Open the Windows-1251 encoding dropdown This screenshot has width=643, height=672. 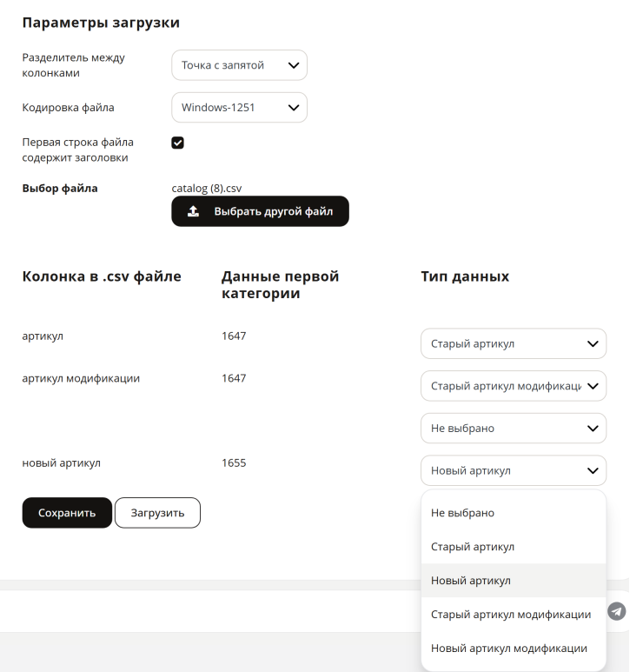pyautogui.click(x=240, y=108)
